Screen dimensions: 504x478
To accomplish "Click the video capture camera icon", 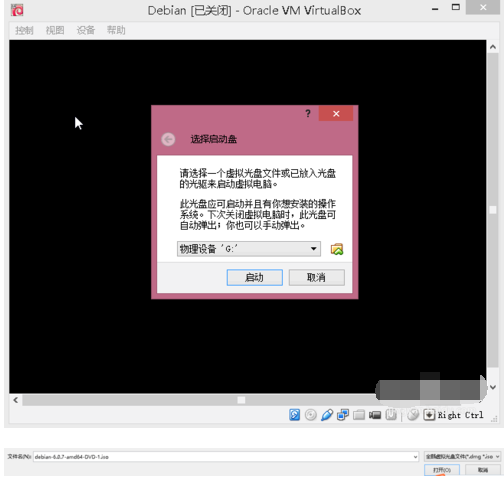I will pos(375,415).
